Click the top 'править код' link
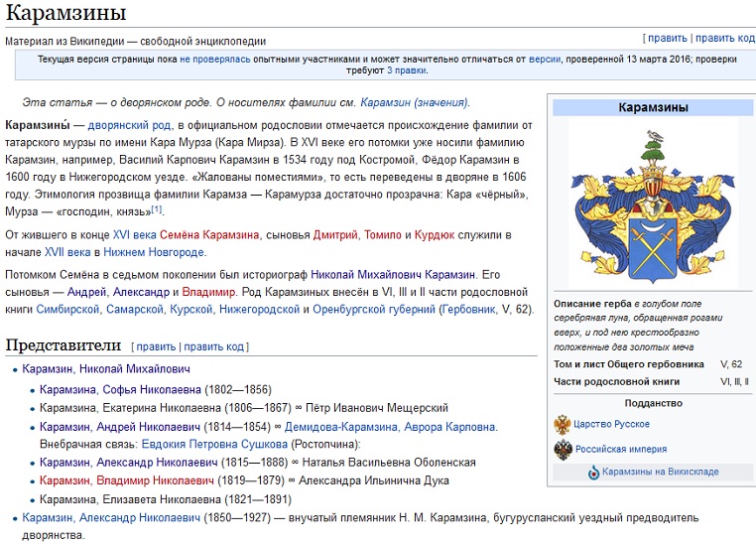Image resolution: width=756 pixels, height=544 pixels. tap(724, 38)
